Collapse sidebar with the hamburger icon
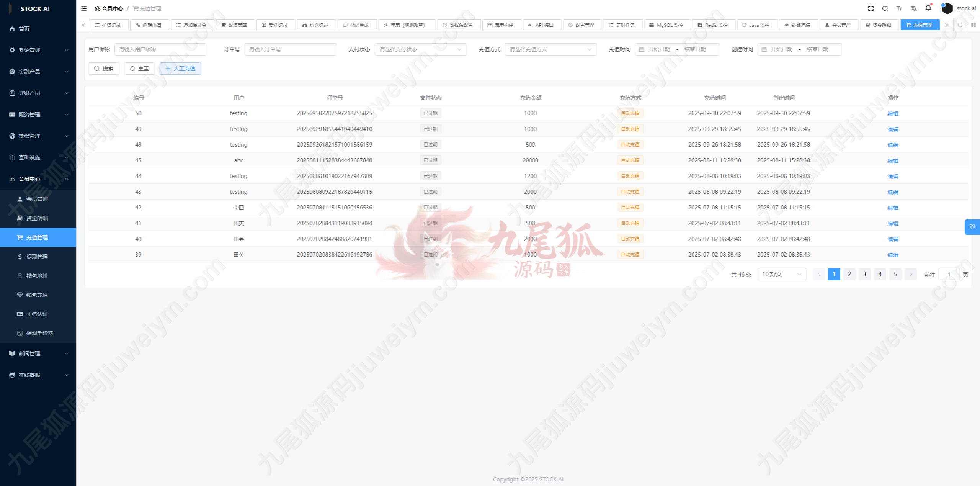Image resolution: width=980 pixels, height=486 pixels. coord(84,8)
